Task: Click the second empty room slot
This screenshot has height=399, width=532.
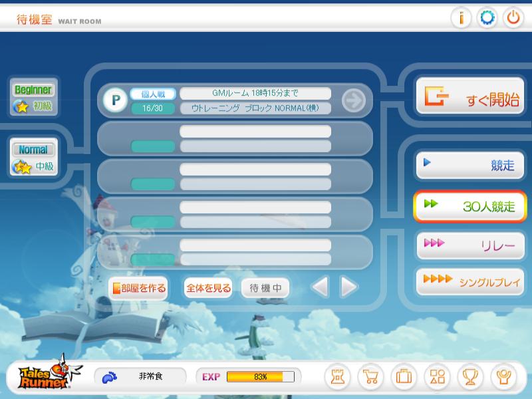Action: pyautogui.click(x=235, y=176)
